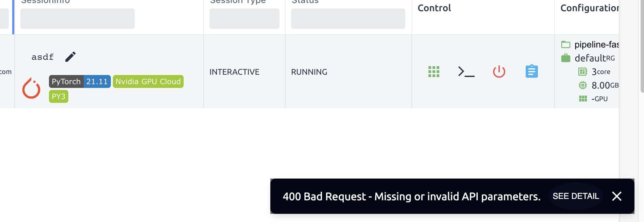
Task: Click the memory chip icon beside 8.00GB
Action: tap(583, 85)
